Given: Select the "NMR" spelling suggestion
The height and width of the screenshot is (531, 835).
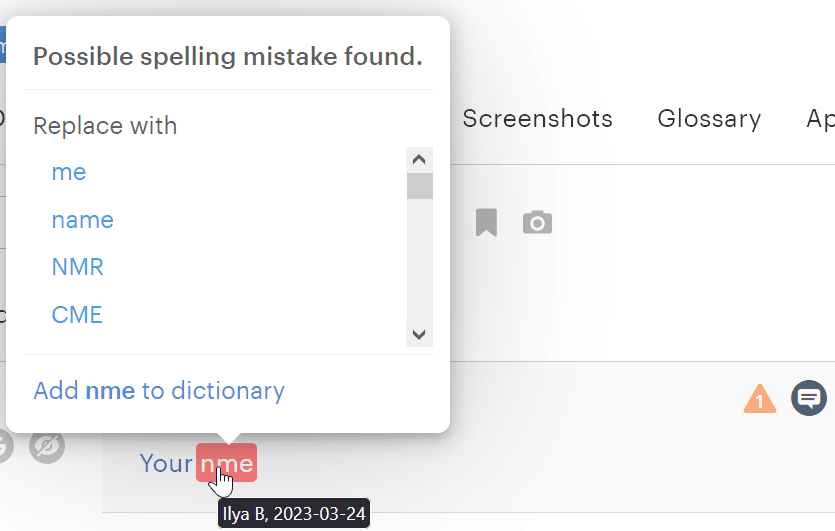Looking at the screenshot, I should (x=78, y=267).
